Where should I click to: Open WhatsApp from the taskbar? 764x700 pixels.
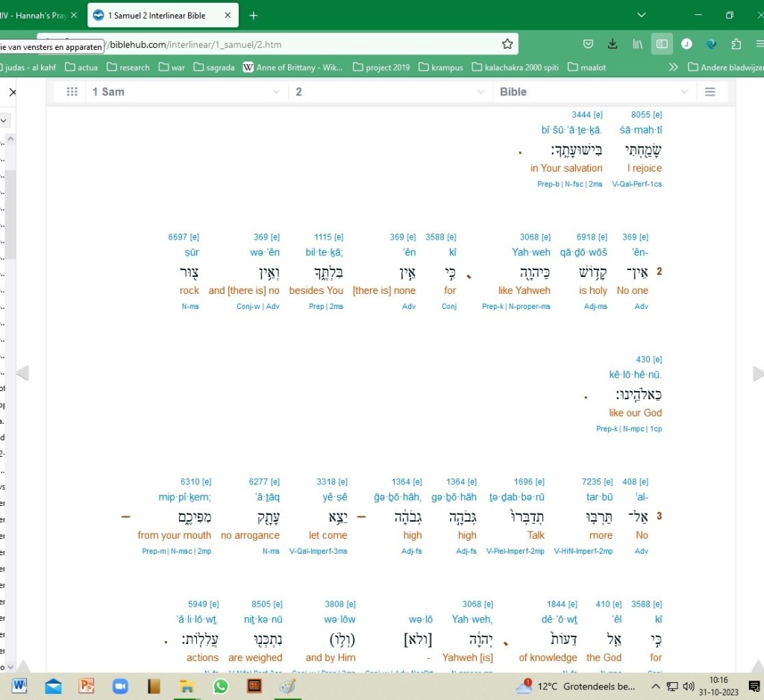coord(220,686)
